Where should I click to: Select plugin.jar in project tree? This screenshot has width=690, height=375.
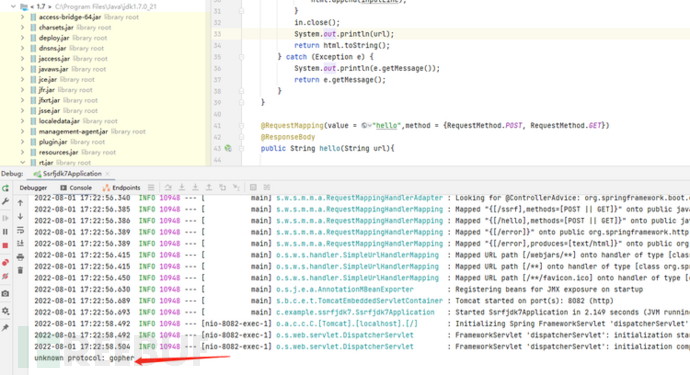point(53,142)
